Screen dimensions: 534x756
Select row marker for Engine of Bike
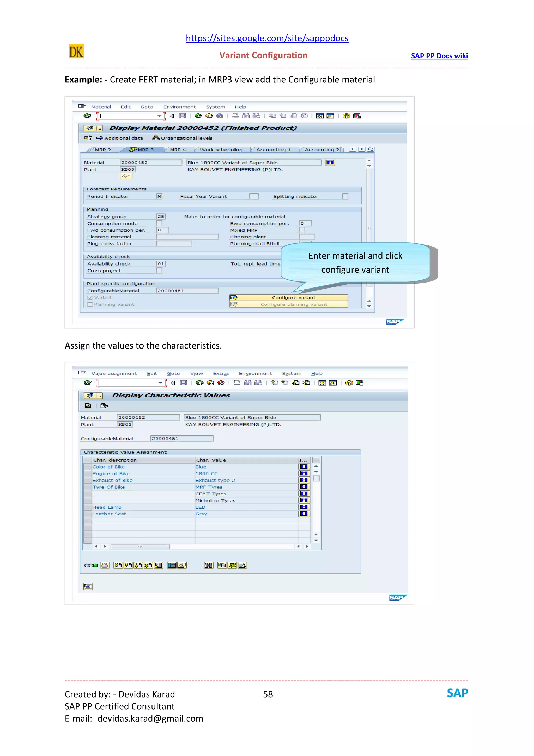[x=88, y=473]
